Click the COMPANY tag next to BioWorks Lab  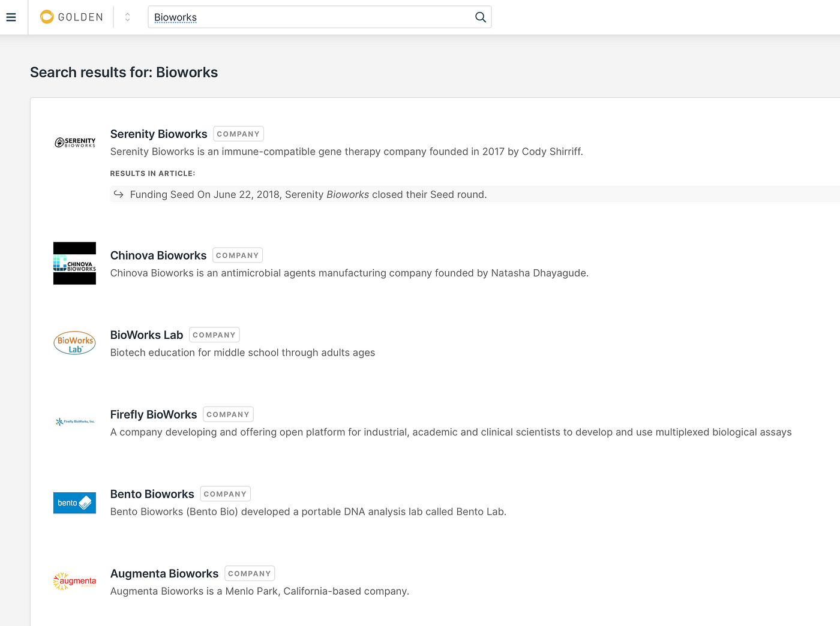click(214, 335)
